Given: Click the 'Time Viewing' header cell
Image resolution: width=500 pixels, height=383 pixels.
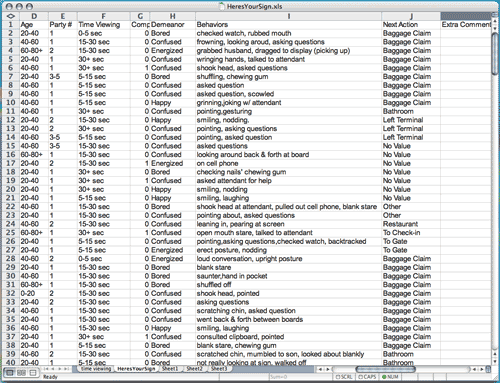Looking at the screenshot, I should [104, 25].
